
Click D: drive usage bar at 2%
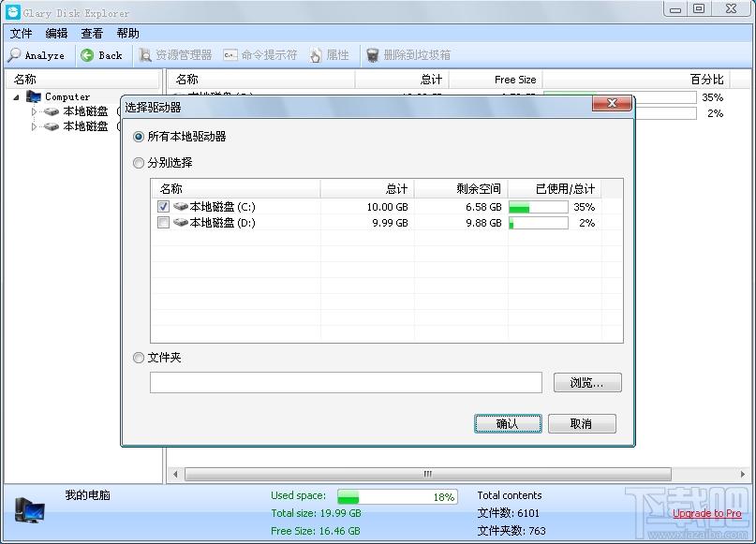point(538,223)
